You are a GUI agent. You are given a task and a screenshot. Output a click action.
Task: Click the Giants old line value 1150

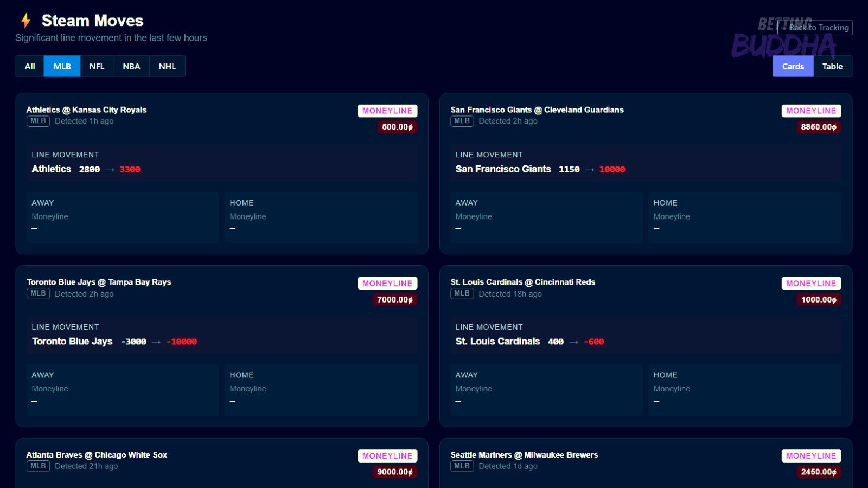click(x=569, y=169)
